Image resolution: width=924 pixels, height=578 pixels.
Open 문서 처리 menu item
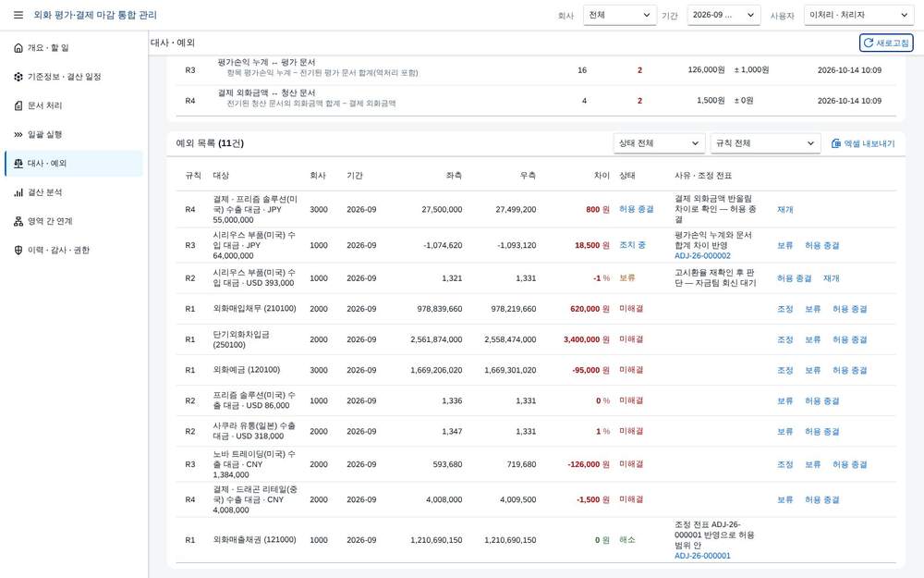(x=74, y=105)
